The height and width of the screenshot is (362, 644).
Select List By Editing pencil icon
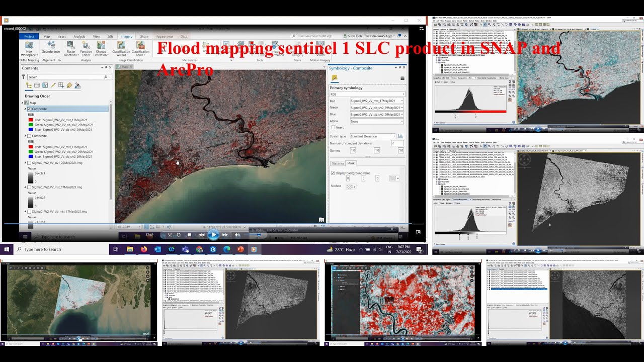pyautogui.click(x=53, y=85)
